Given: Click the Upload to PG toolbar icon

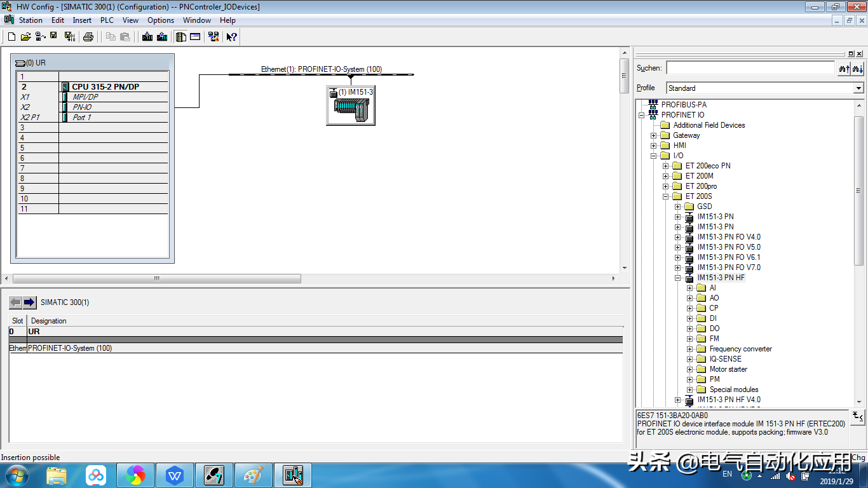Looking at the screenshot, I should [162, 37].
